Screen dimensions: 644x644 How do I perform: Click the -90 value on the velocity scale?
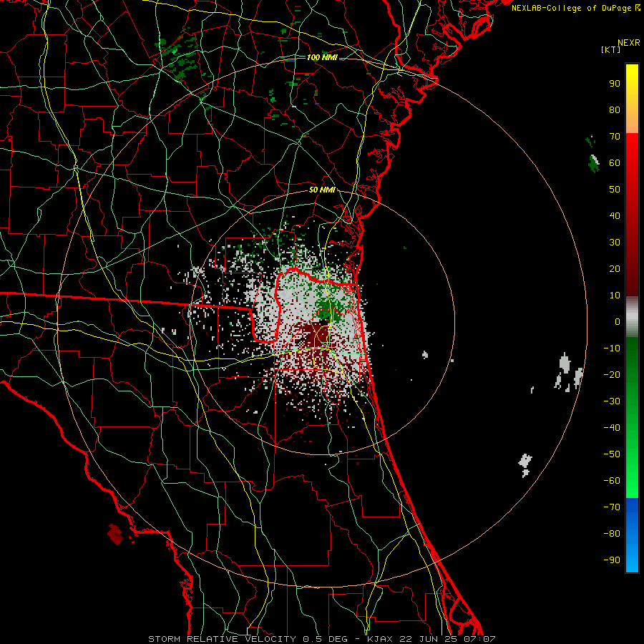click(612, 560)
